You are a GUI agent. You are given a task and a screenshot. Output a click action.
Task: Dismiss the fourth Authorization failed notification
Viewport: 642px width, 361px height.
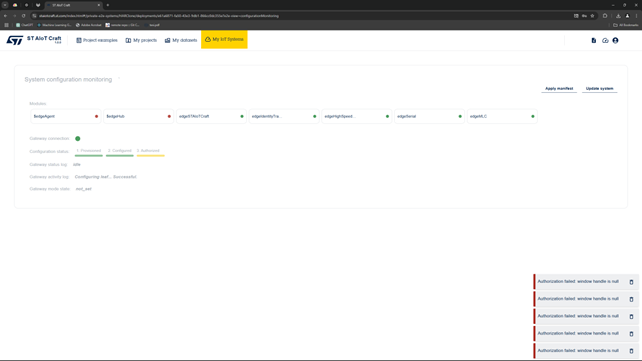[x=631, y=334]
